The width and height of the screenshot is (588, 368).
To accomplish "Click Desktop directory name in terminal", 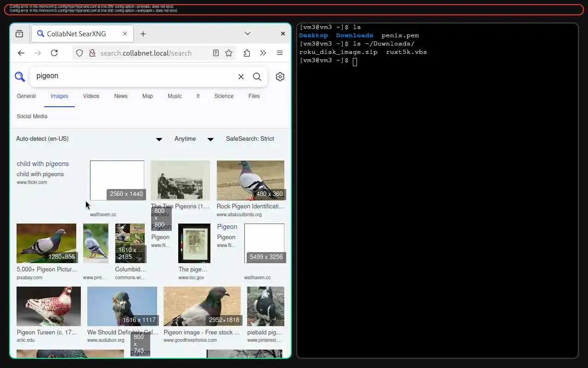I will (313, 35).
